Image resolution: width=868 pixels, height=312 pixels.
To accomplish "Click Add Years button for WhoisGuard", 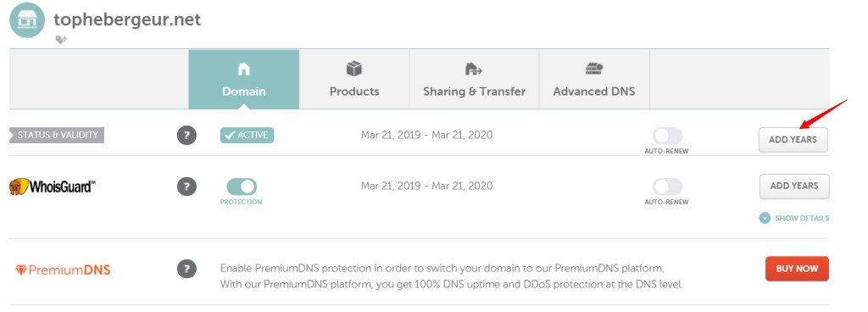I will click(x=794, y=187).
